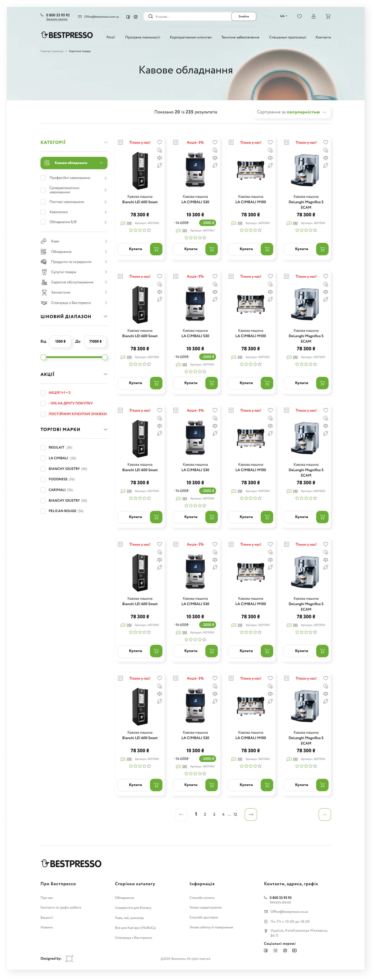Open YouTube from the footer social icons
Viewport: 375px width, 980px height.
point(294,950)
